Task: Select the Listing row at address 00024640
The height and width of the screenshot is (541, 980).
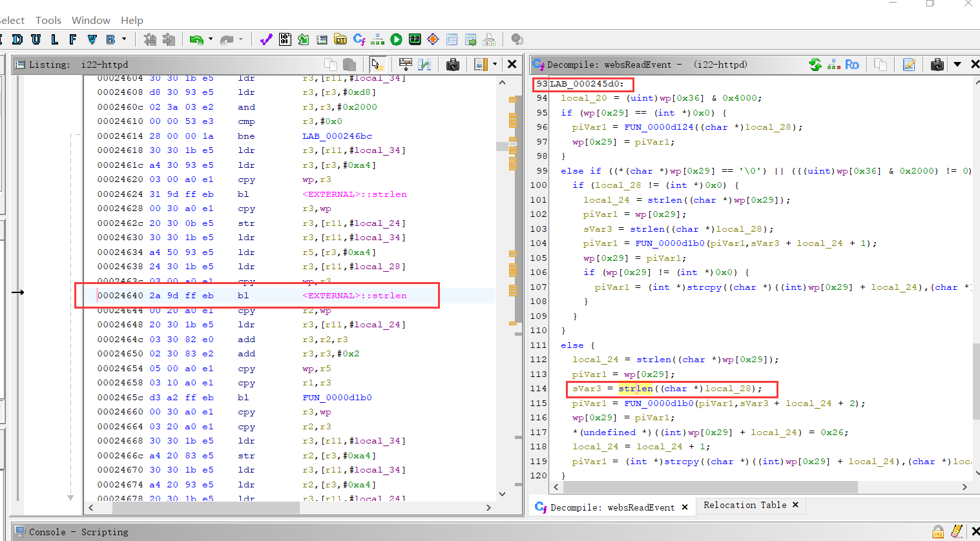Action: (x=289, y=296)
